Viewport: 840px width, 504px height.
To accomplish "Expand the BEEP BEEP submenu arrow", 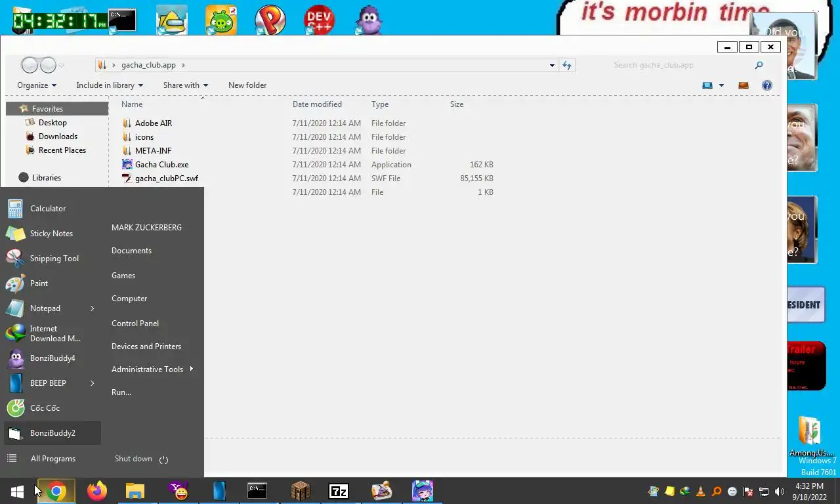I will point(93,383).
